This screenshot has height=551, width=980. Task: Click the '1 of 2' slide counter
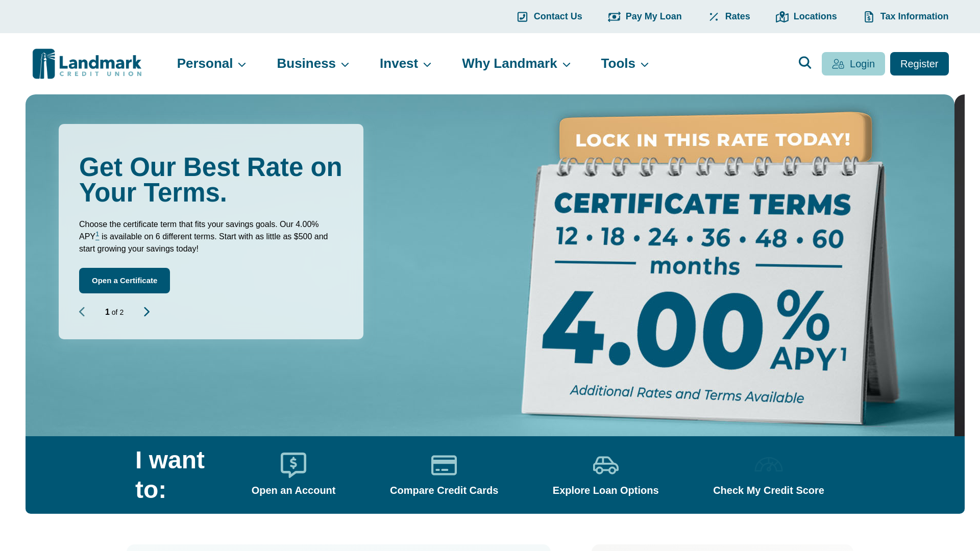point(114,312)
